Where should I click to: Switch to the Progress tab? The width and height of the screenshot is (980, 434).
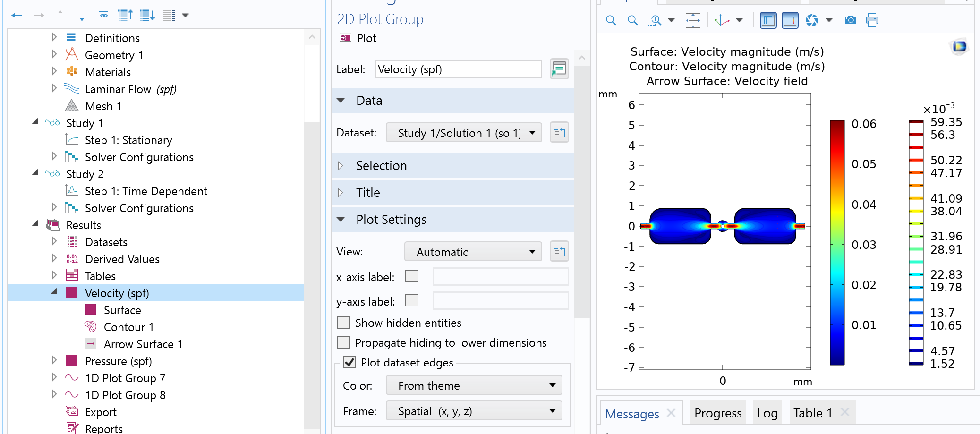tap(717, 413)
